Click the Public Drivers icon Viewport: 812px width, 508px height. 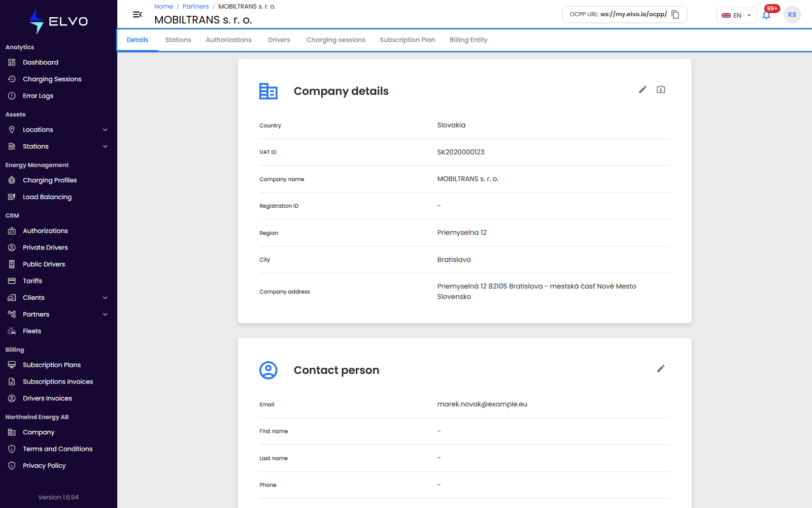tap(12, 264)
